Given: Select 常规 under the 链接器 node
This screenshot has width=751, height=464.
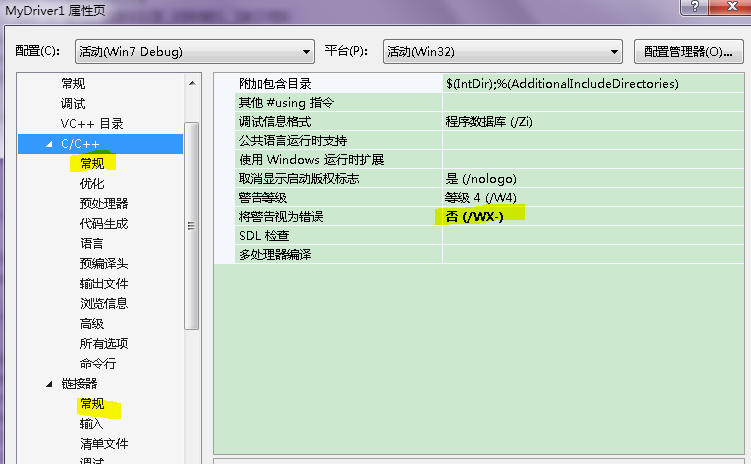Looking at the screenshot, I should 92,404.
